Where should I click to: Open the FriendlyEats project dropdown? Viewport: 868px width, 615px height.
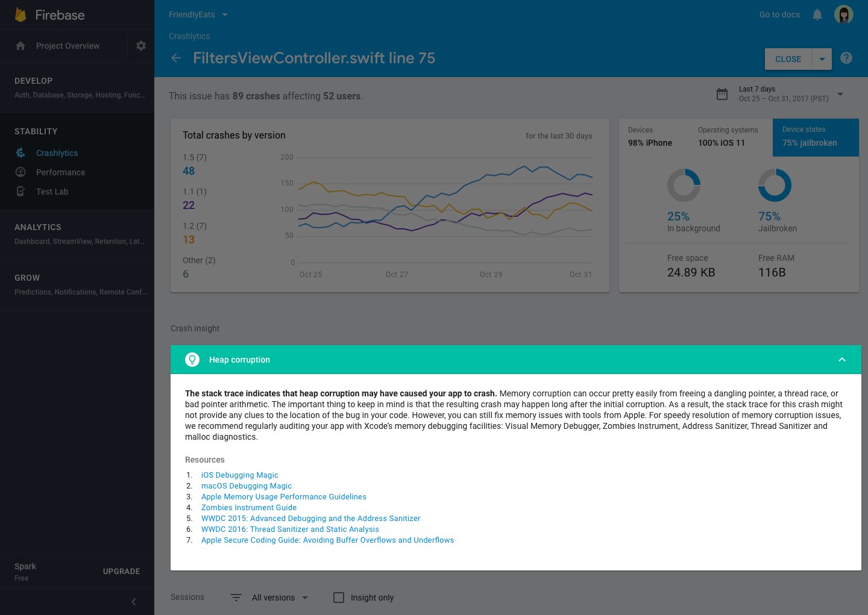click(198, 14)
